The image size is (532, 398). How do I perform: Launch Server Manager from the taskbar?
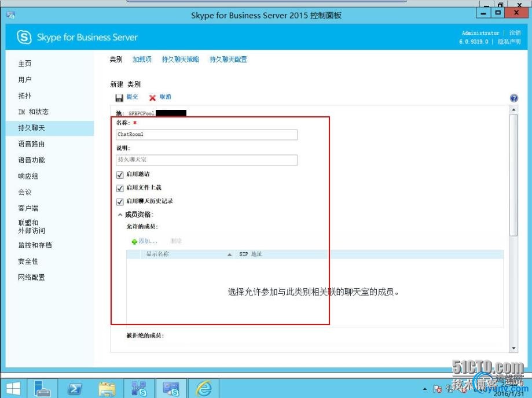click(x=42, y=389)
